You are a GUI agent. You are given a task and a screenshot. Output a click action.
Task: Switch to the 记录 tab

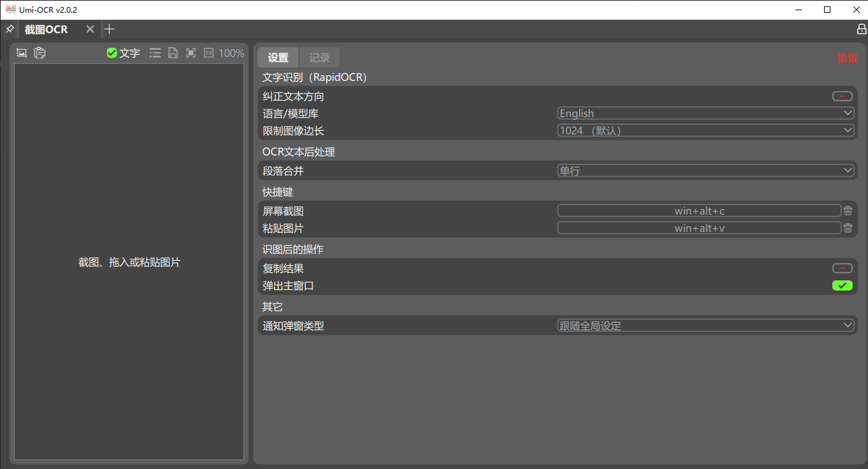click(319, 58)
